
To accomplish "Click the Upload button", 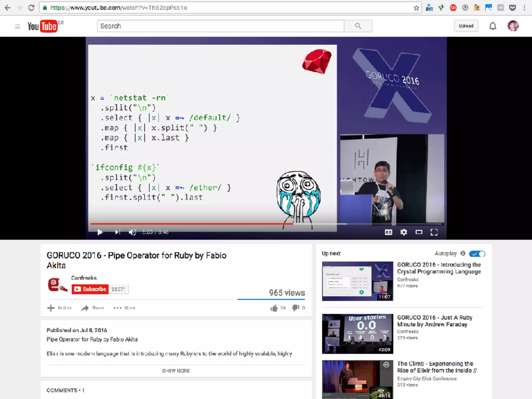I will point(466,26).
